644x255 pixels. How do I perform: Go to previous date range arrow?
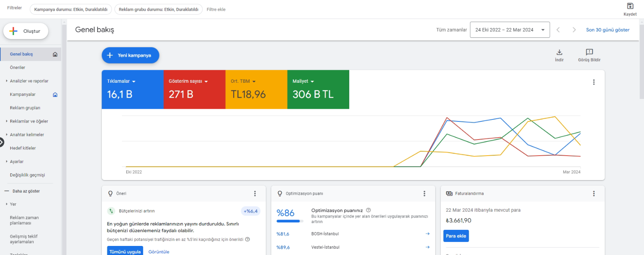pos(558,30)
